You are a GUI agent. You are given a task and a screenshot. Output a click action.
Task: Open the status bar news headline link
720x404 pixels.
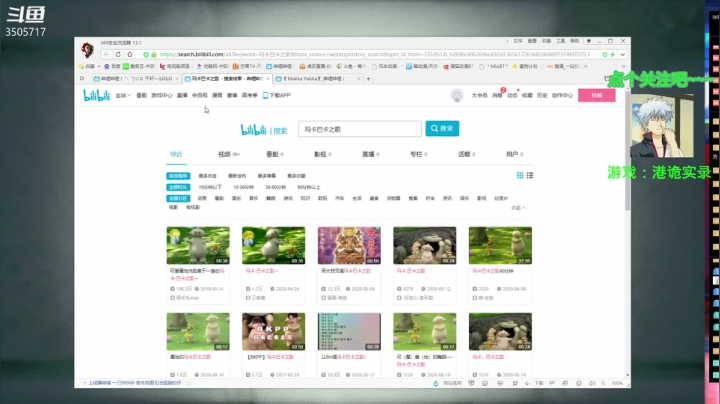click(x=135, y=383)
